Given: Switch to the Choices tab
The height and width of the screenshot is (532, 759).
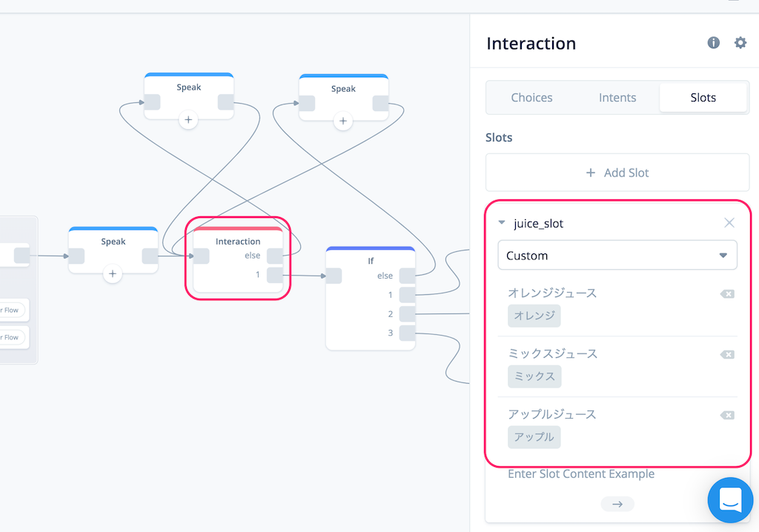Looking at the screenshot, I should (531, 98).
